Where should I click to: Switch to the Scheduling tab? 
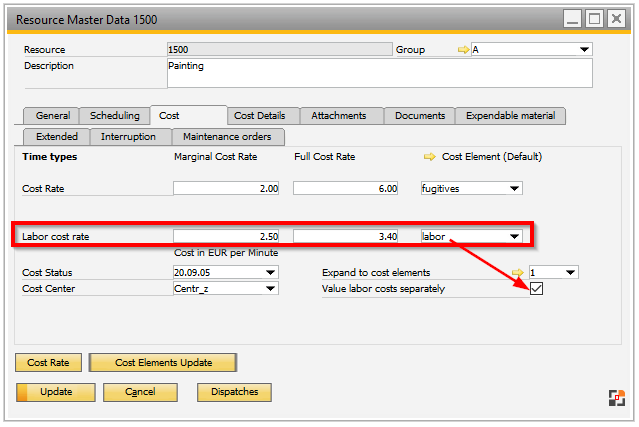pyautogui.click(x=114, y=116)
